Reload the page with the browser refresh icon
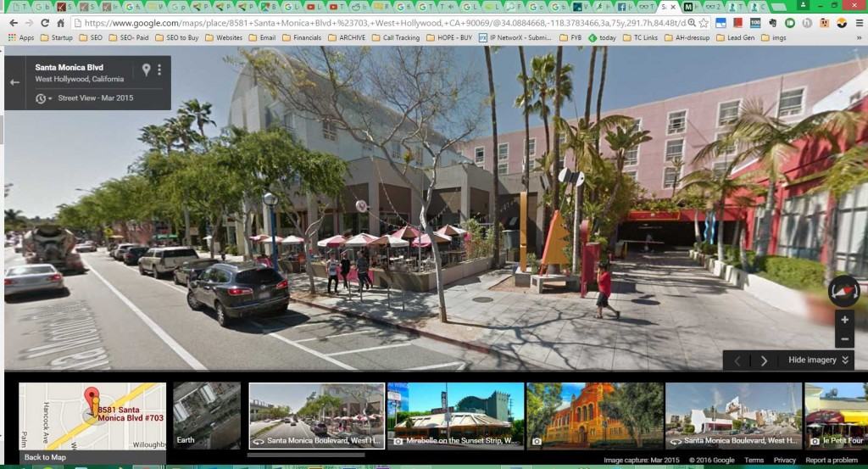 44,23
